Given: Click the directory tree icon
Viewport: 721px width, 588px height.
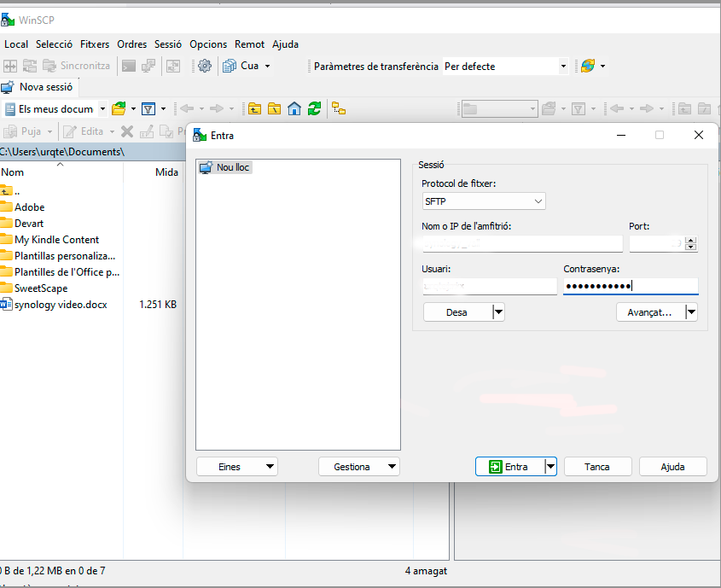Looking at the screenshot, I should point(339,108).
